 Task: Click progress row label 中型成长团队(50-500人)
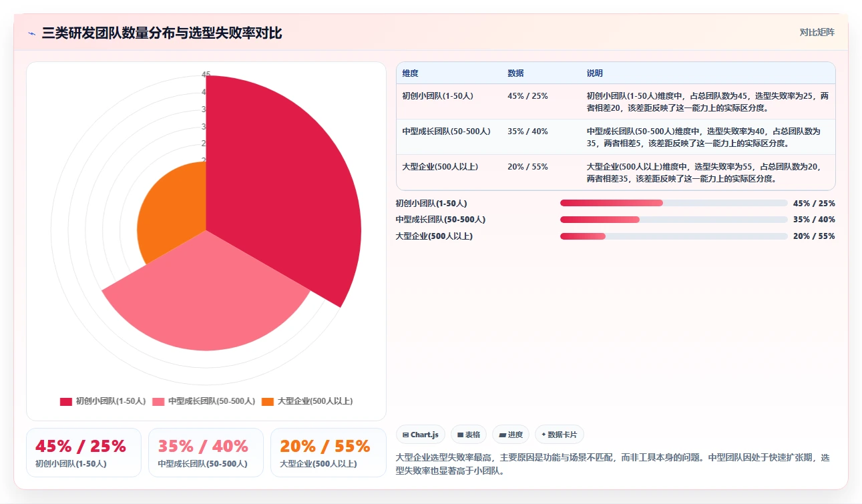pos(440,220)
